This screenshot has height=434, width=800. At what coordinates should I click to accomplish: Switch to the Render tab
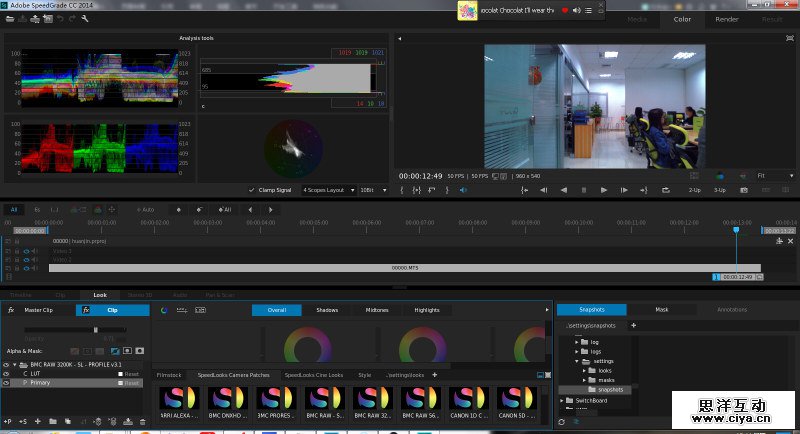727,19
